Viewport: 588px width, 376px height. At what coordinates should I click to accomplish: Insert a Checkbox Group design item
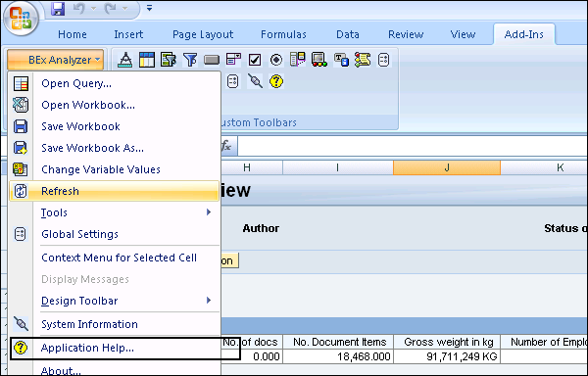pyautogui.click(x=255, y=60)
